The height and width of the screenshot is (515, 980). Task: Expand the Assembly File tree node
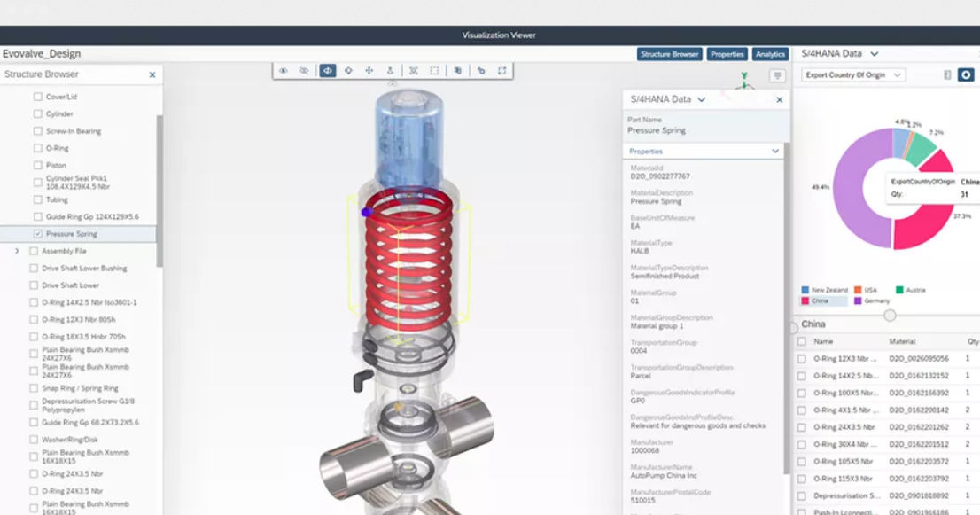pos(17,251)
